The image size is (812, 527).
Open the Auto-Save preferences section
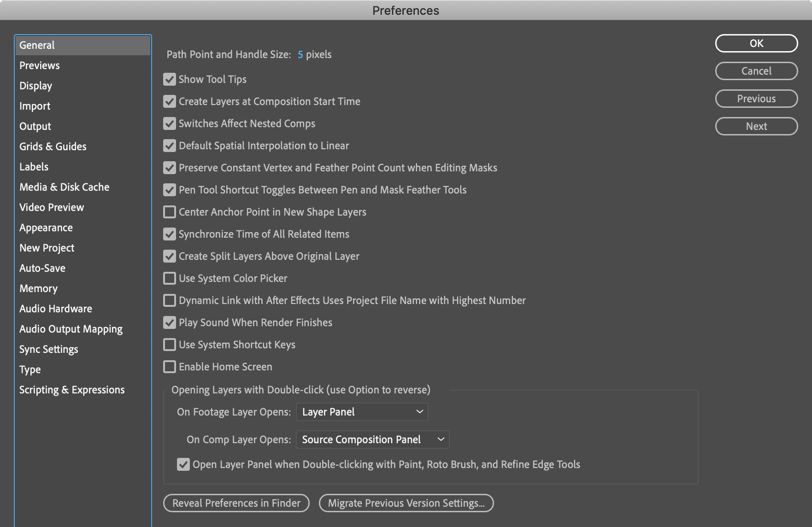click(x=42, y=268)
